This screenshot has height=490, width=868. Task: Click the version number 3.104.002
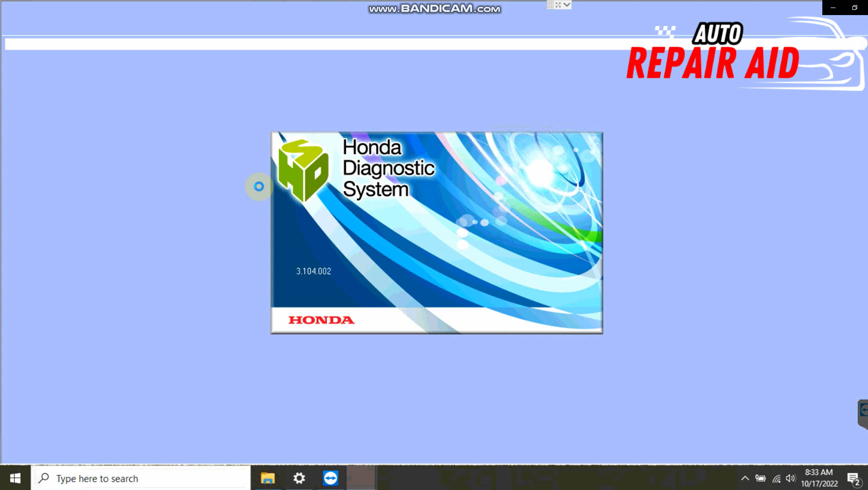314,271
